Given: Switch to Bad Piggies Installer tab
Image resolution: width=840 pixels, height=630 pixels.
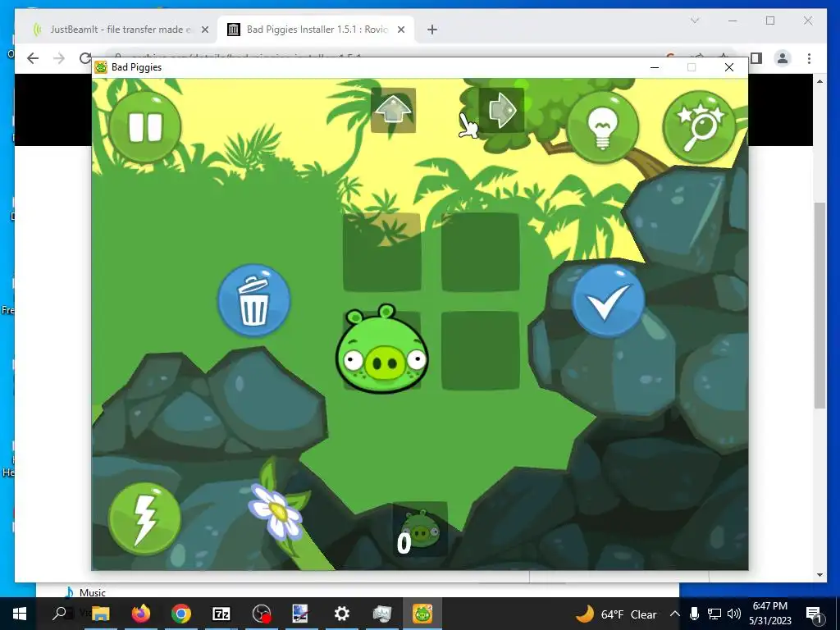Looking at the screenshot, I should click(x=317, y=30).
